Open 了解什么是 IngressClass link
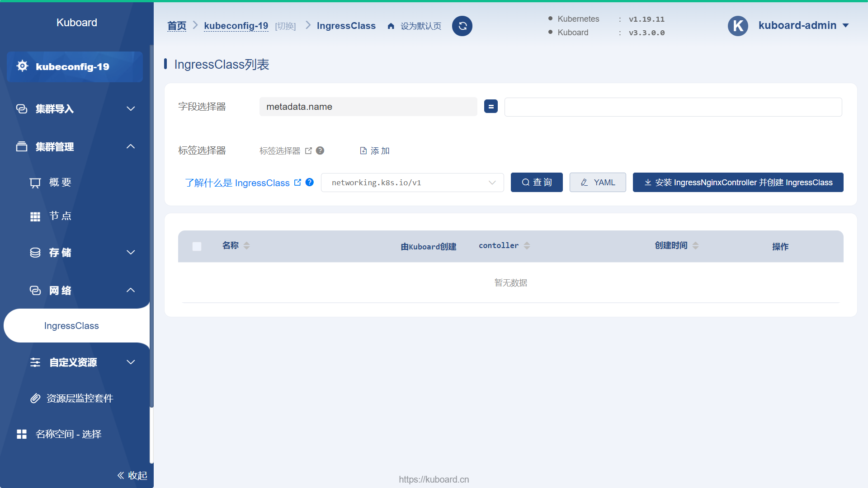Image resolution: width=868 pixels, height=488 pixels. coord(237,183)
